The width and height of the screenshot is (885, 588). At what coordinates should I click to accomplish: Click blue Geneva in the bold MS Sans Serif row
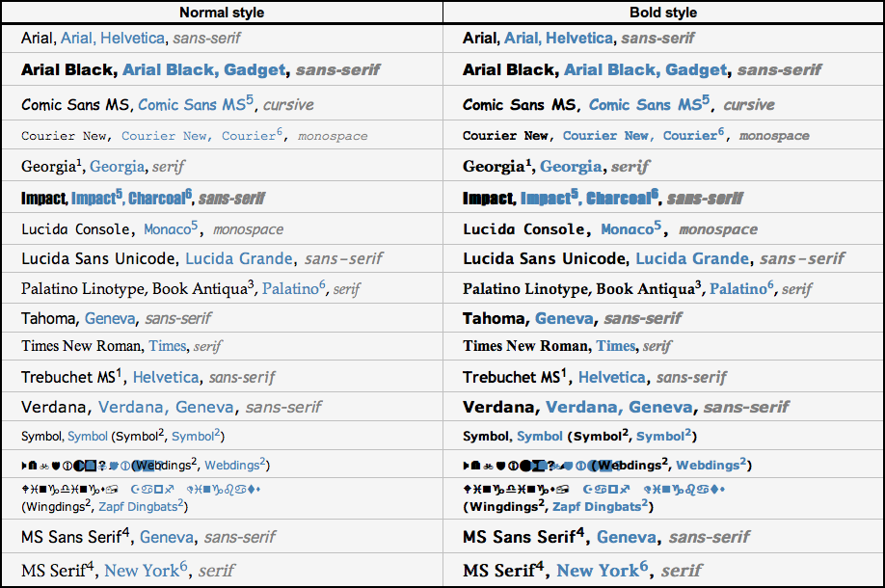point(627,537)
